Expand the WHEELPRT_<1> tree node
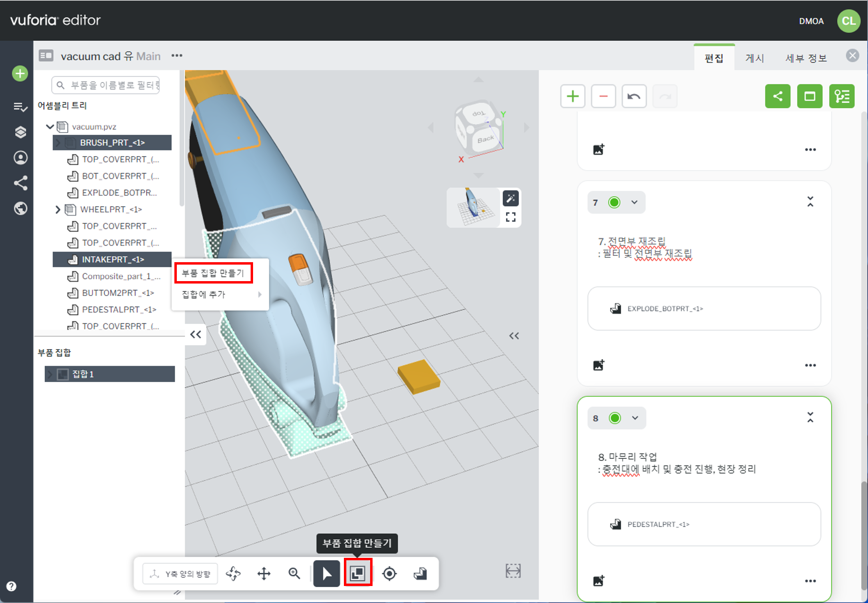Image resolution: width=868 pixels, height=603 pixels. coord(58,210)
